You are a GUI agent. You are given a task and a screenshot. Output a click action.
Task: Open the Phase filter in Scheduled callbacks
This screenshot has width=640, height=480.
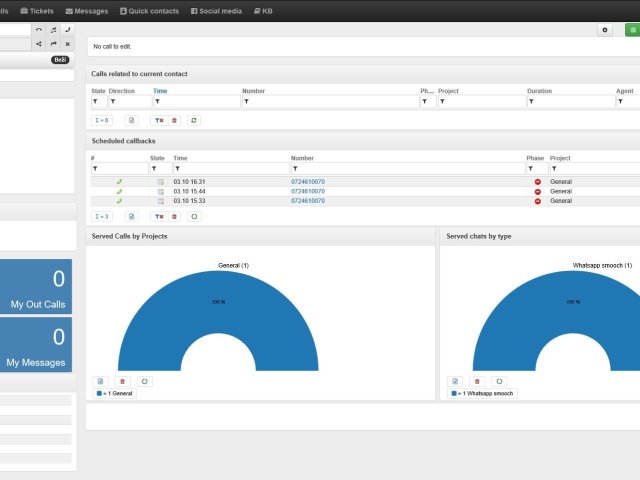pos(530,168)
